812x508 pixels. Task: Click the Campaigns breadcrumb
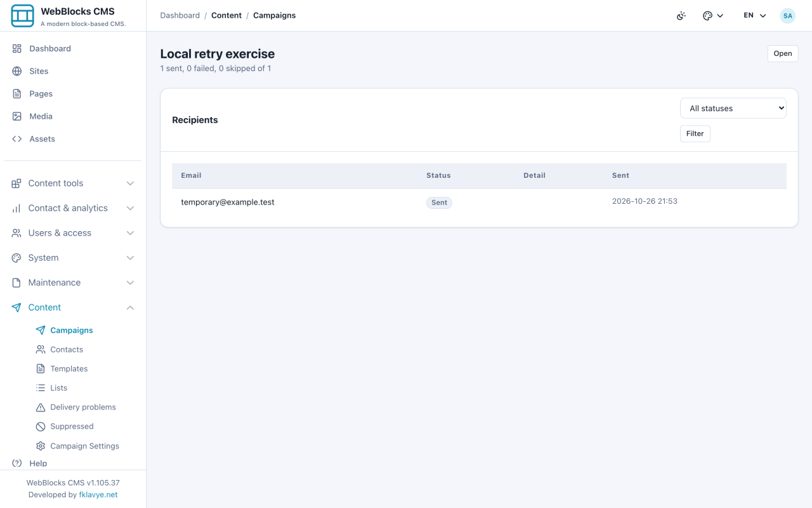pyautogui.click(x=275, y=15)
